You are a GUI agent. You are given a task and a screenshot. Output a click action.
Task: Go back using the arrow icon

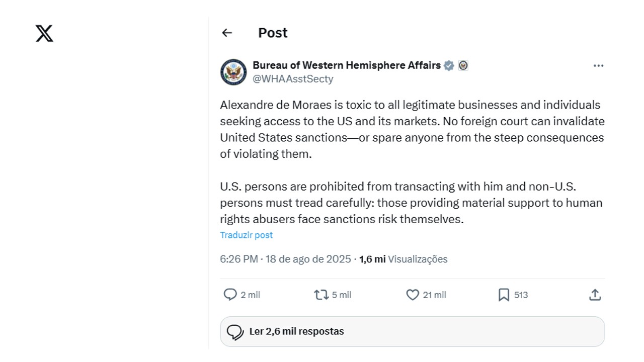(227, 33)
